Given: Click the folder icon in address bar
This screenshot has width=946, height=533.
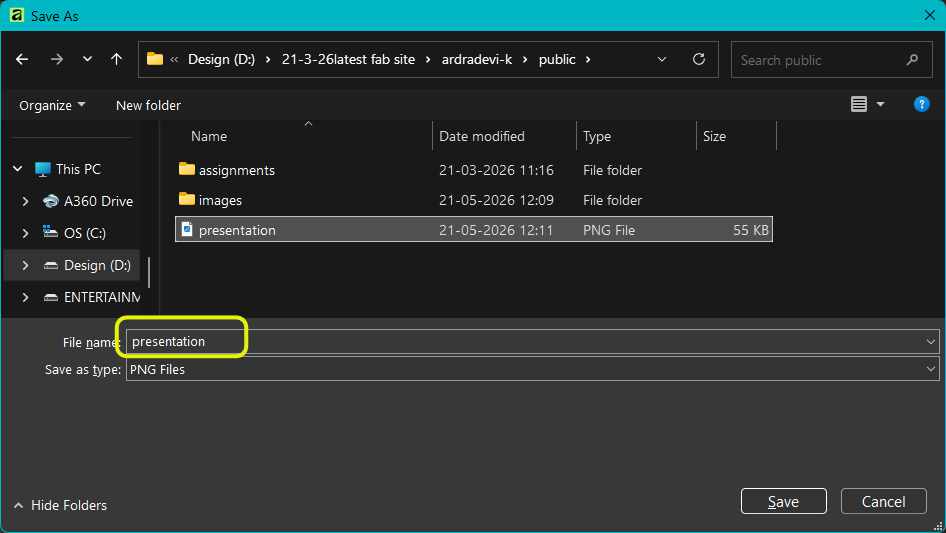Looking at the screenshot, I should 155,59.
